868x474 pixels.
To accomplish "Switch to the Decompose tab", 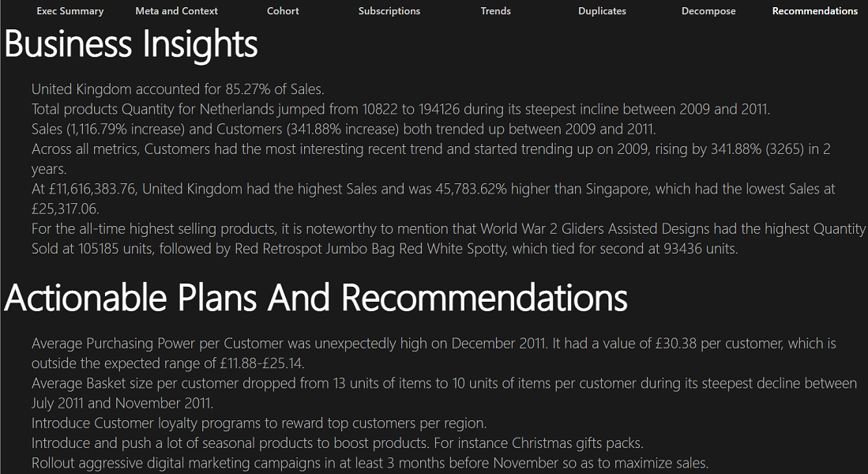I will pyautogui.click(x=708, y=11).
